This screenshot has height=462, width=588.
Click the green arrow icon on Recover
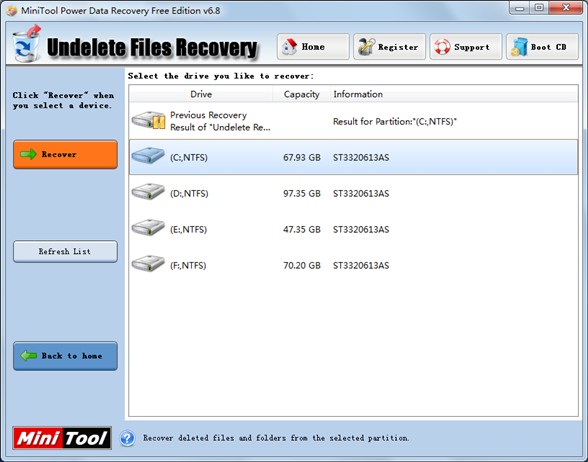point(28,154)
